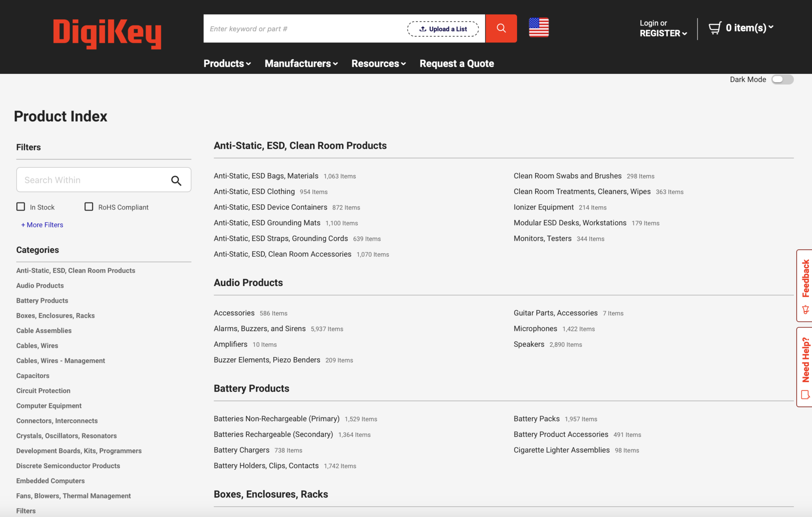
Task: Select Connectors, Interconnects in sidebar
Action: [57, 421]
